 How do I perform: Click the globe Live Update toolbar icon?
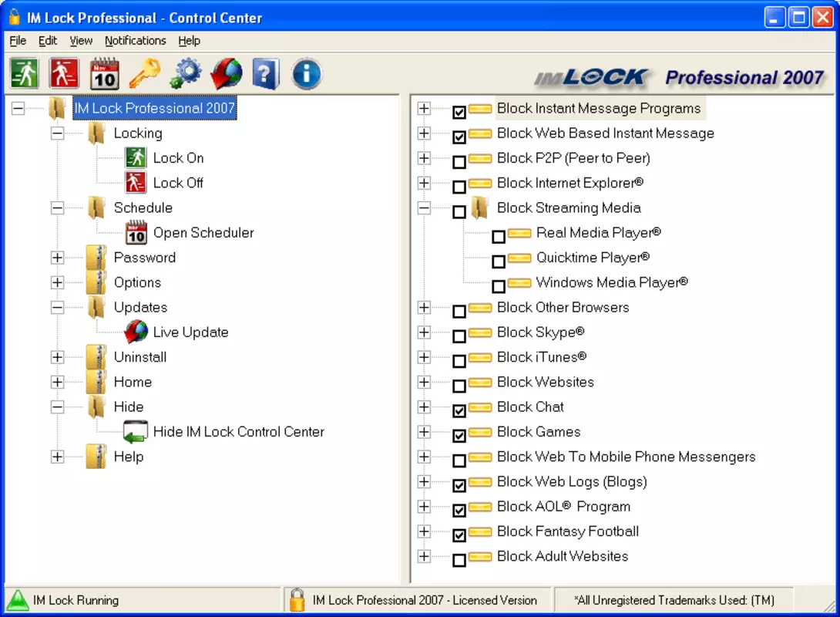[x=226, y=73]
